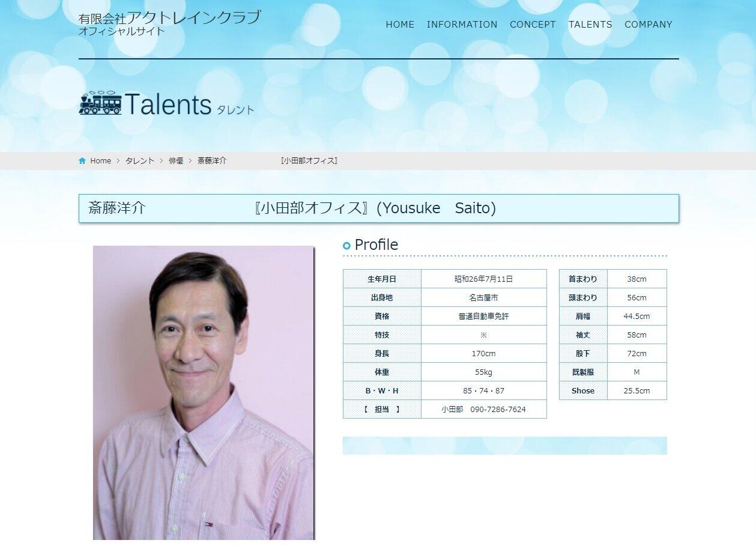Viewport: 756px width, 546px height.
Task: Open the TALENTS navigation entry
Action: click(590, 25)
